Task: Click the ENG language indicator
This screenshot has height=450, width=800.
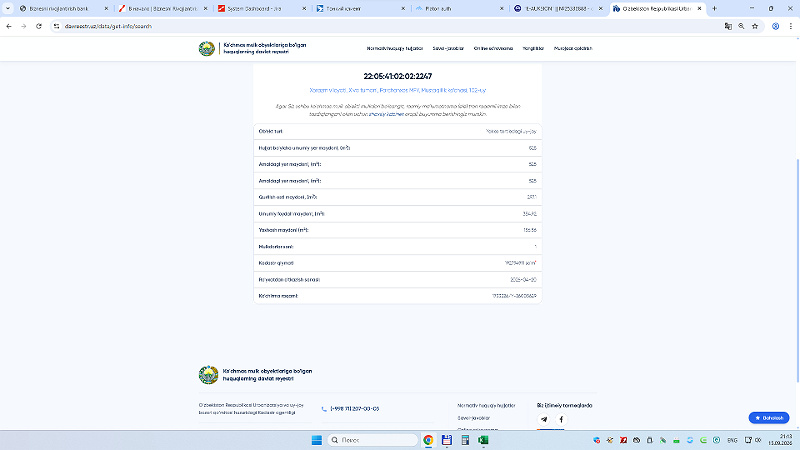Action: pos(732,440)
